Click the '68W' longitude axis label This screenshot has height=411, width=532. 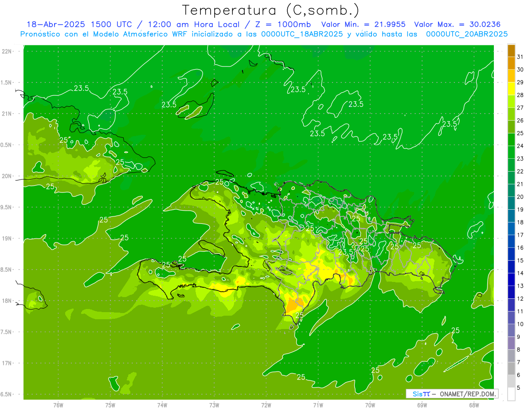pos(474,405)
